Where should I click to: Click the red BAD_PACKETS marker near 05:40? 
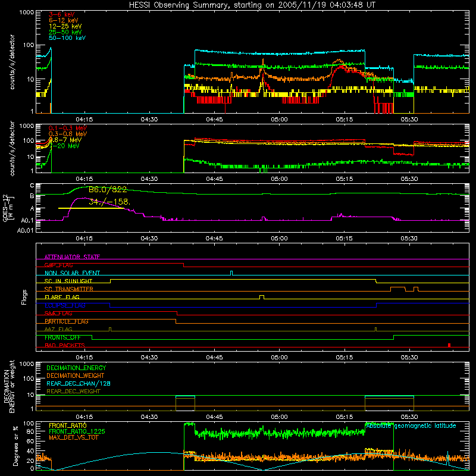(449, 345)
